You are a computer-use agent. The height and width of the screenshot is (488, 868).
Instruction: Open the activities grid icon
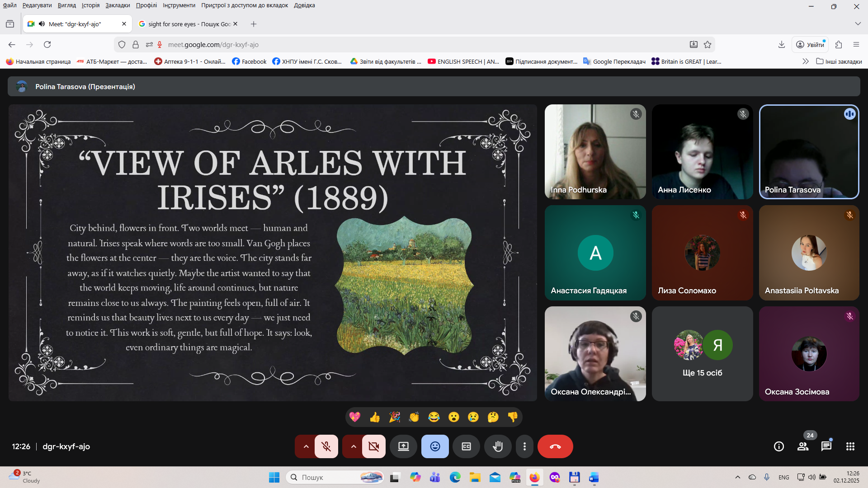pyautogui.click(x=850, y=446)
